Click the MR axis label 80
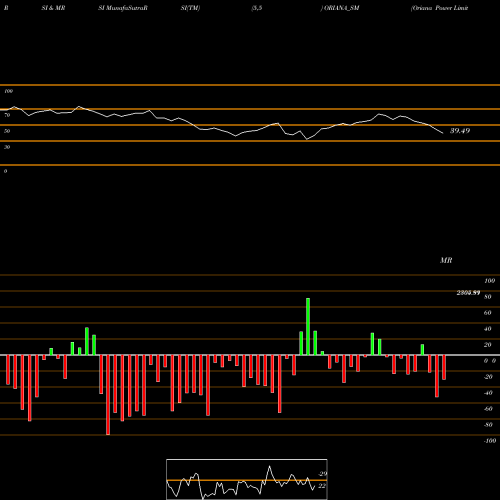 (x=488, y=297)
